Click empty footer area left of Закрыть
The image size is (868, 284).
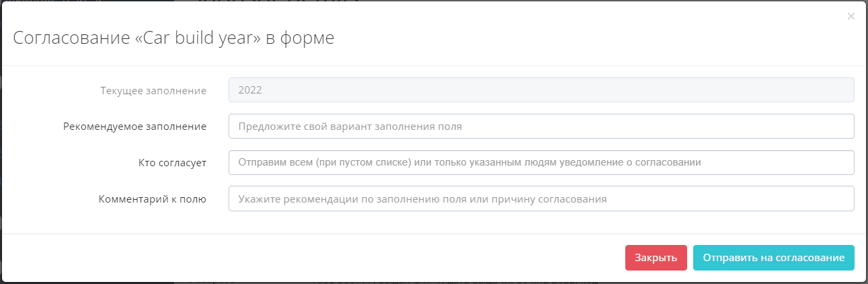(x=336, y=258)
